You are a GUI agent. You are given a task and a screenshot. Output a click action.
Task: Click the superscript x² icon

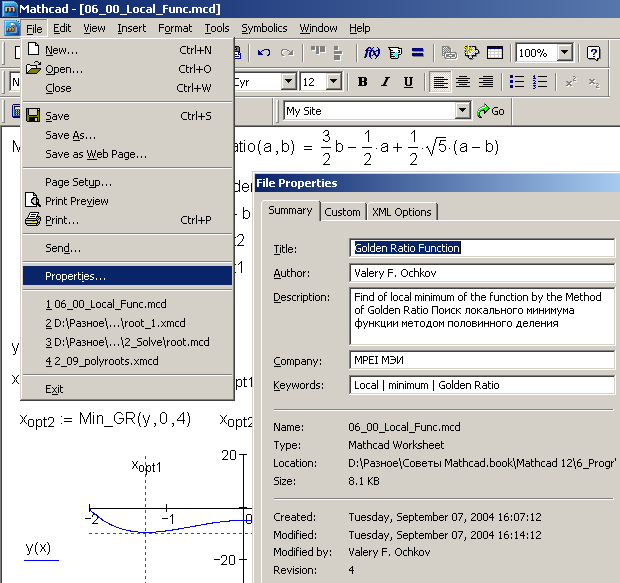[571, 82]
